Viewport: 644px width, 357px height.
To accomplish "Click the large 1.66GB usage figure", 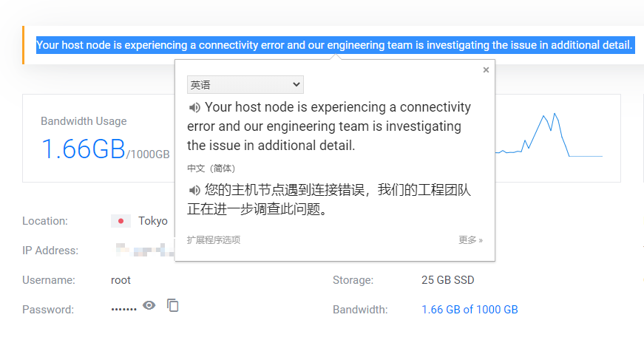I will 83,149.
